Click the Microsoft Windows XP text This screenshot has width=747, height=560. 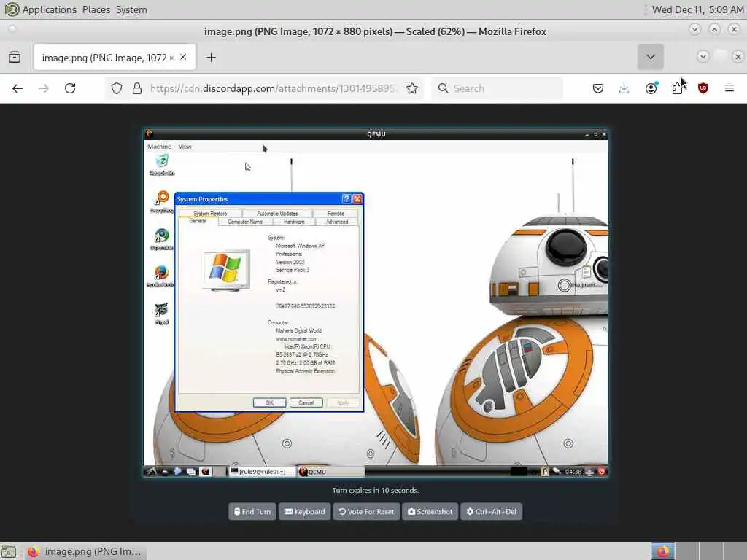tap(300, 246)
